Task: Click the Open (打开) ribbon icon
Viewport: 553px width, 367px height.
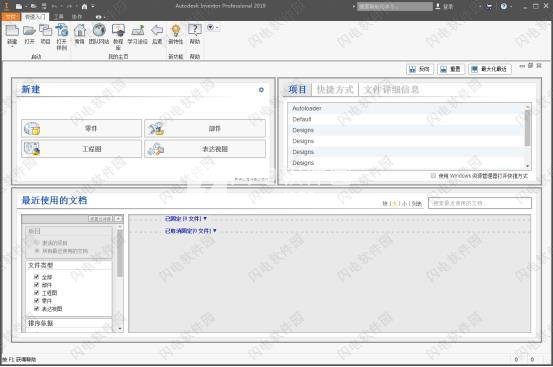Action: (29, 30)
